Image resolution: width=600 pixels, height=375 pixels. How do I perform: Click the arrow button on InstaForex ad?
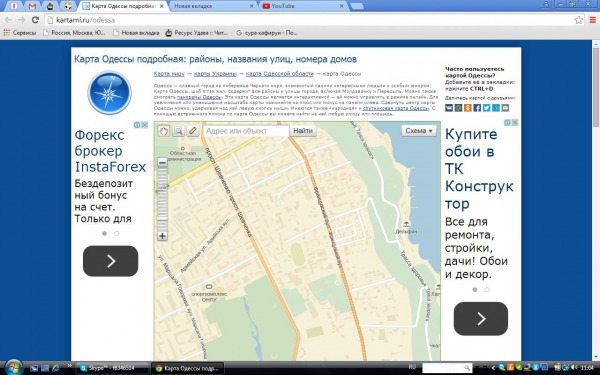click(x=111, y=261)
